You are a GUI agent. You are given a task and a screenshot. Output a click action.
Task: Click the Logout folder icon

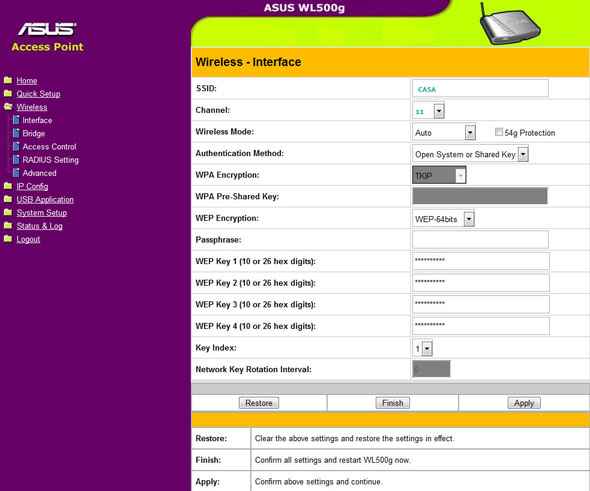[x=8, y=239]
